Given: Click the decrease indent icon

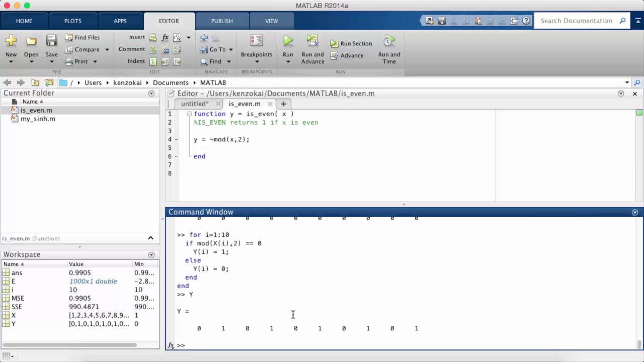Looking at the screenshot, I should tap(177, 62).
